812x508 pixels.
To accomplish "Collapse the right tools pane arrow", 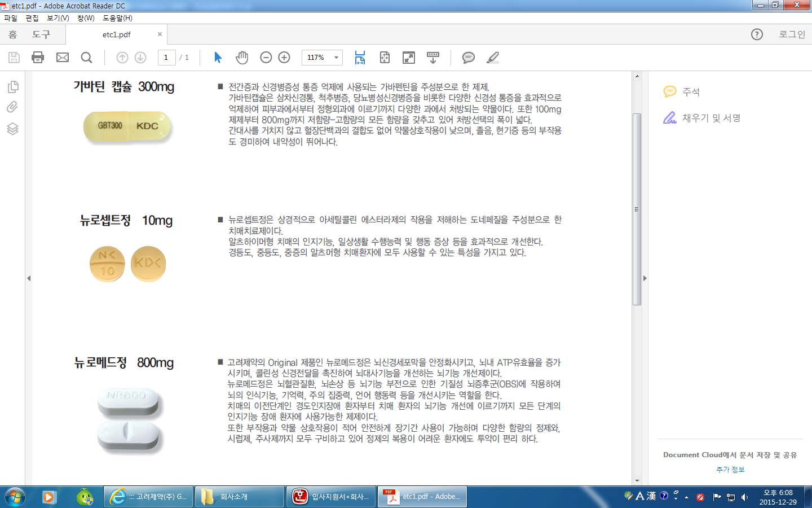I will point(645,278).
